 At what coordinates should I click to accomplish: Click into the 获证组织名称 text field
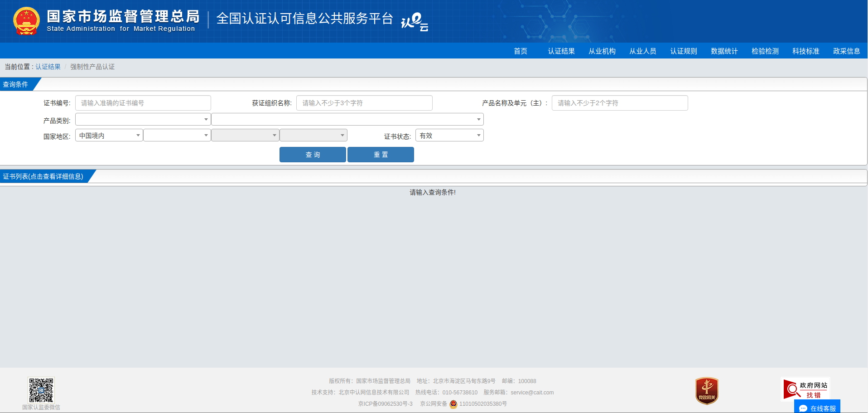click(364, 103)
